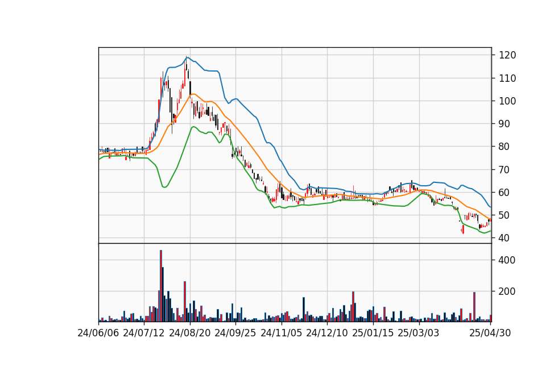
Task: Click the 25/03/03 date label
Action: click(419, 333)
